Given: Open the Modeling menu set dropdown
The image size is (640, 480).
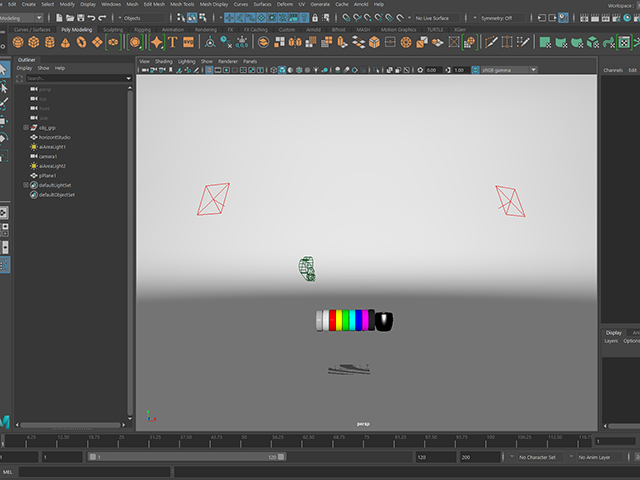Looking at the screenshot, I should (21, 18).
